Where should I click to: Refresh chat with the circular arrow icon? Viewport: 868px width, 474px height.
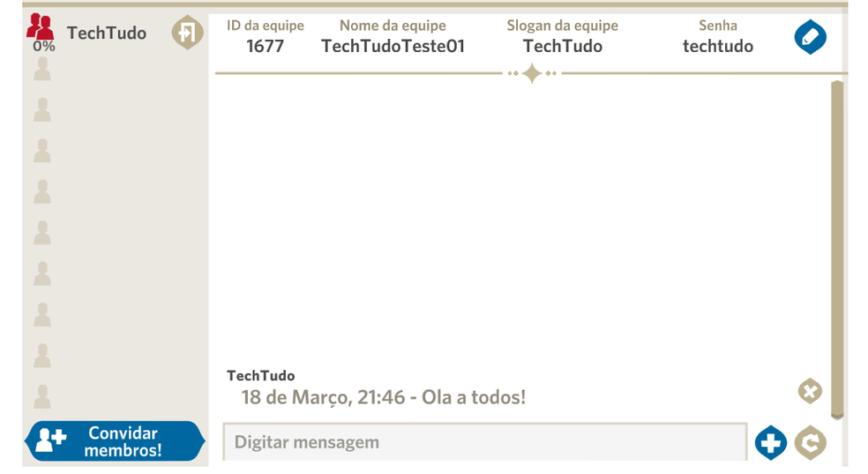(810, 442)
